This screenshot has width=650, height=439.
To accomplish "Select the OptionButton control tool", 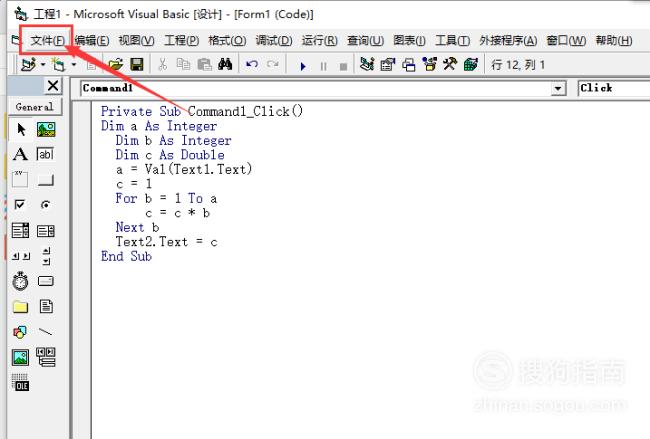I will coord(46,204).
